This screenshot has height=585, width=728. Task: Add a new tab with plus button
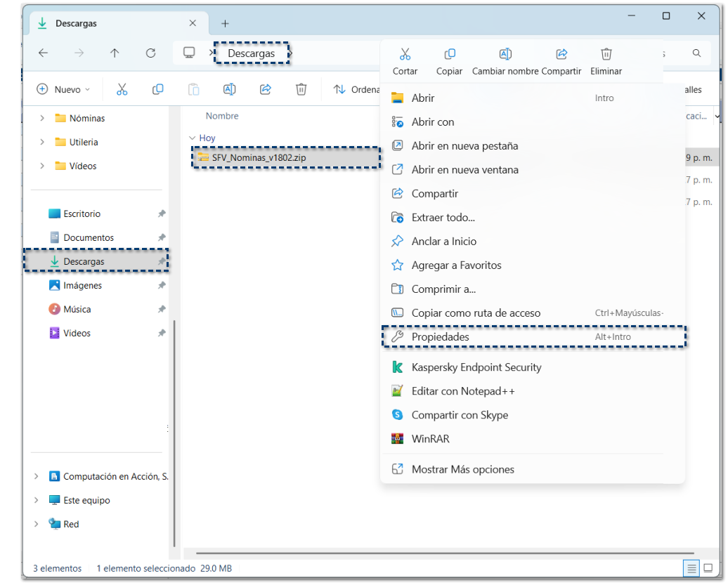click(225, 24)
